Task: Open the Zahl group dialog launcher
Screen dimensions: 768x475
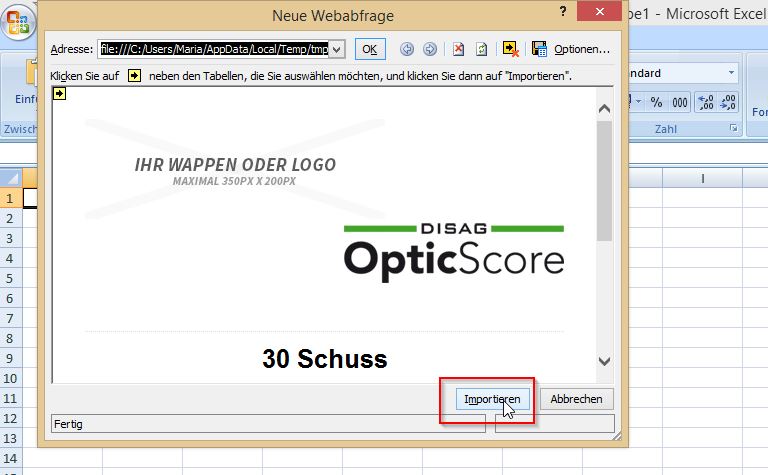Action: pos(733,130)
